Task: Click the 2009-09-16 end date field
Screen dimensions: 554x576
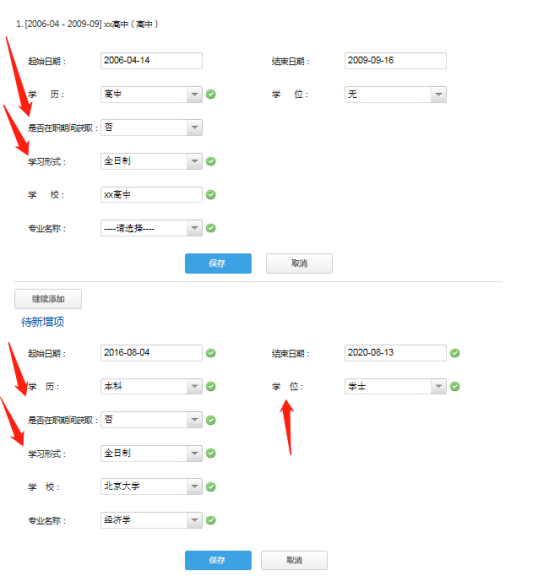Action: [395, 61]
